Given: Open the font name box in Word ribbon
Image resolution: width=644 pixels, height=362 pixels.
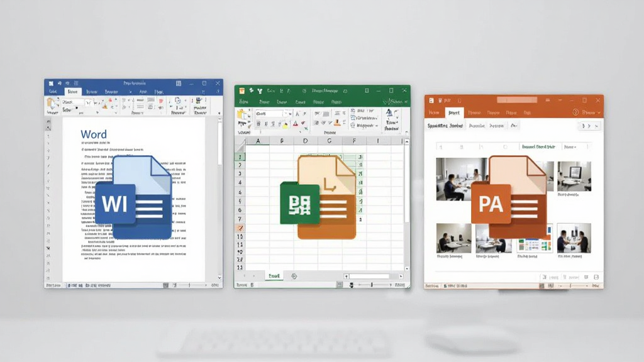Looking at the screenshot, I should [73, 102].
